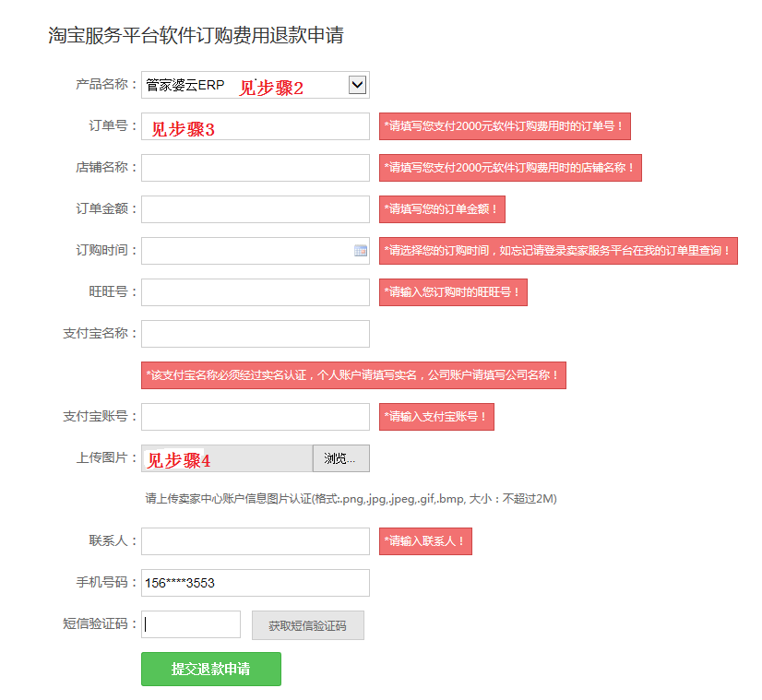This screenshot has height=700, width=762.
Task: Click the 上传图片 file path box
Action: pos(227,458)
